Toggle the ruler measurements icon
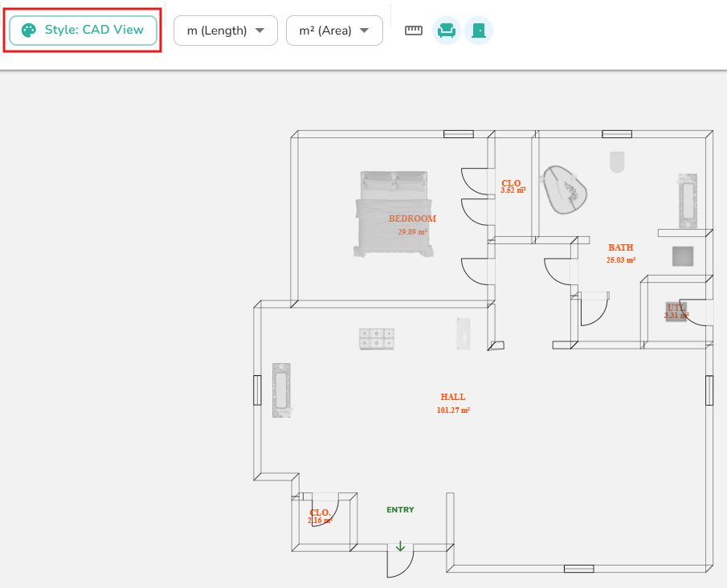The image size is (727, 588). tap(413, 31)
